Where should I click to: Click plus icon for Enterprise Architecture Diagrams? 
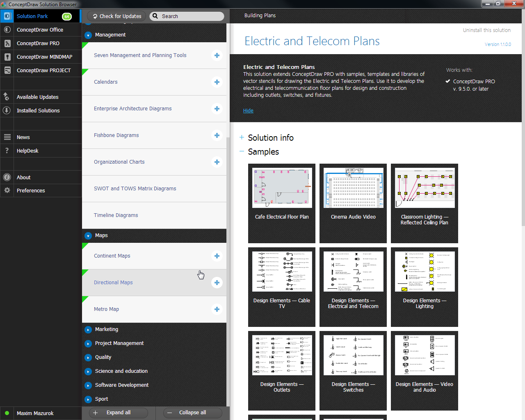click(217, 109)
